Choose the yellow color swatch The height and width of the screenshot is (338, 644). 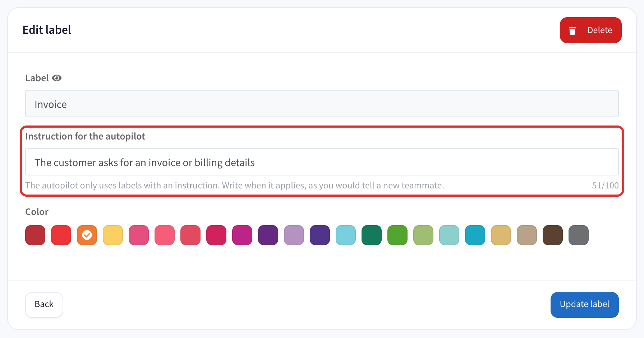pos(113,235)
